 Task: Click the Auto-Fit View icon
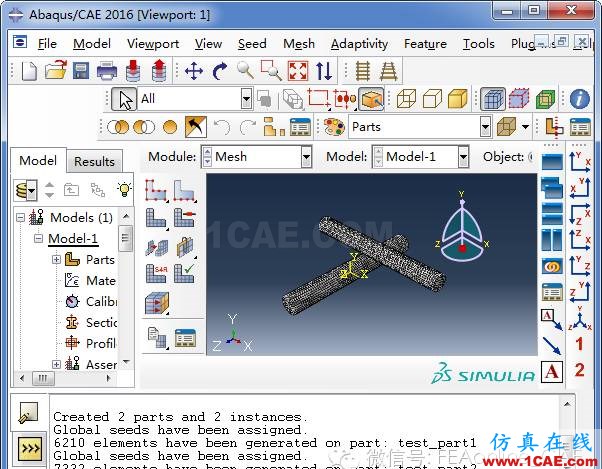click(298, 71)
